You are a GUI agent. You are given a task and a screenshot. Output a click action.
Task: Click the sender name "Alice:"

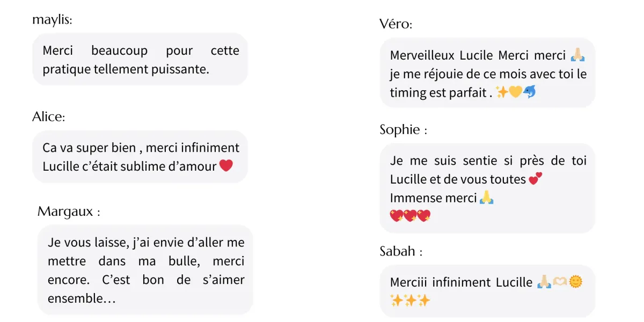click(x=48, y=117)
